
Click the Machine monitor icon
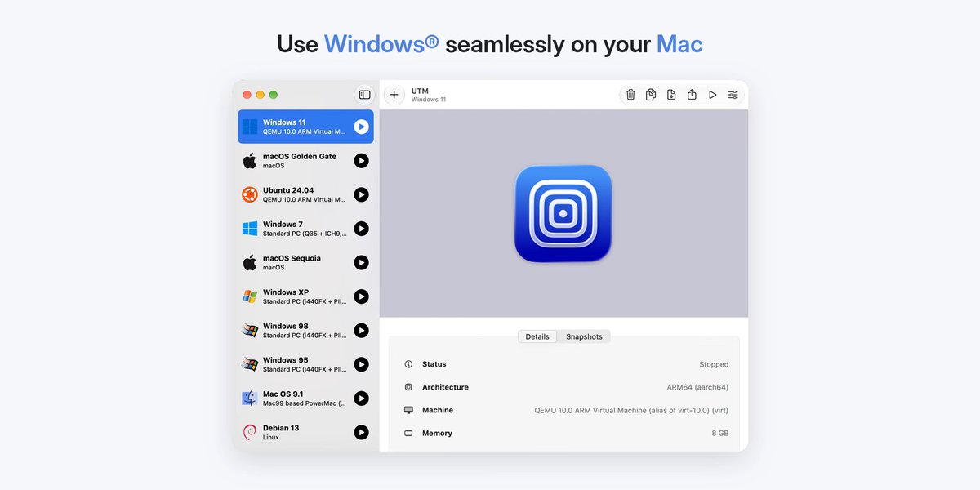coord(408,410)
